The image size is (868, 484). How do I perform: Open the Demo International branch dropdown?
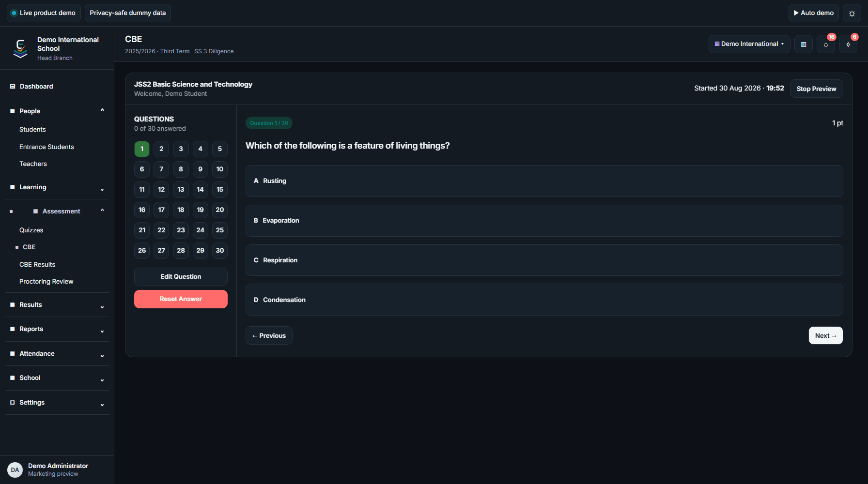point(749,44)
